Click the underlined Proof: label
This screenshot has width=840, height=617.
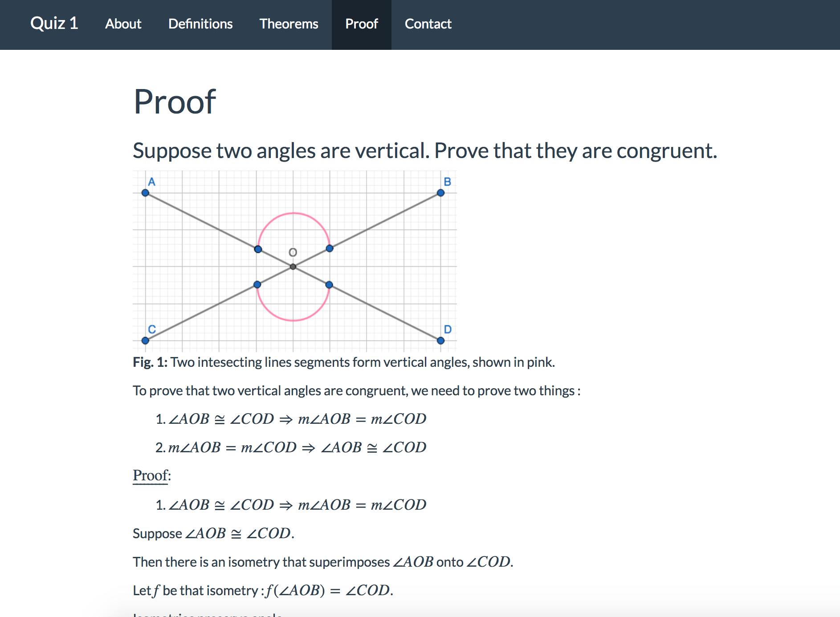click(x=151, y=475)
